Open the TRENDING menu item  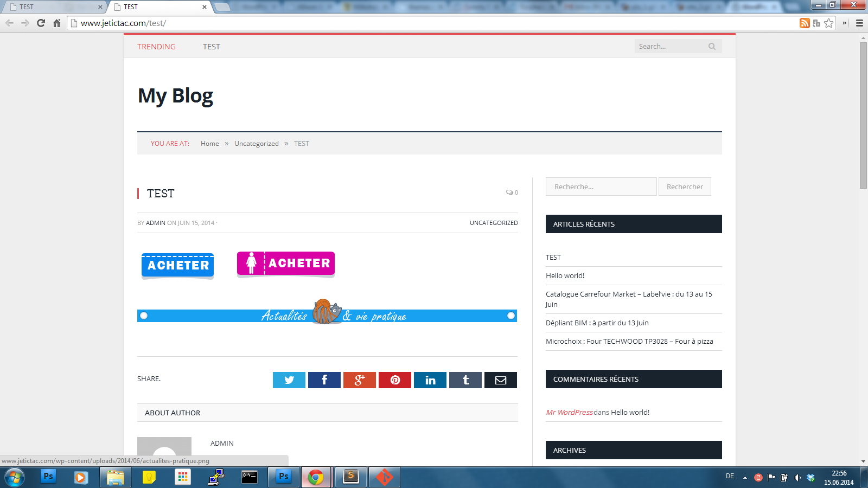pyautogui.click(x=156, y=47)
